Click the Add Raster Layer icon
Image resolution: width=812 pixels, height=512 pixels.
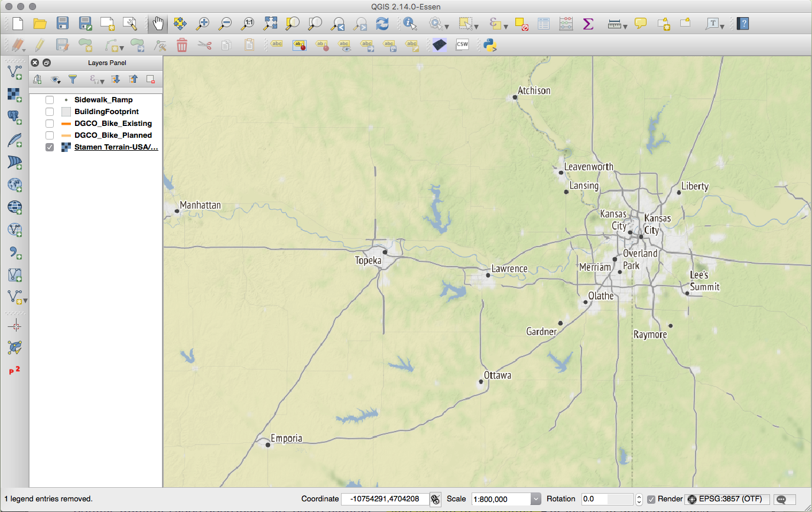[x=15, y=95]
